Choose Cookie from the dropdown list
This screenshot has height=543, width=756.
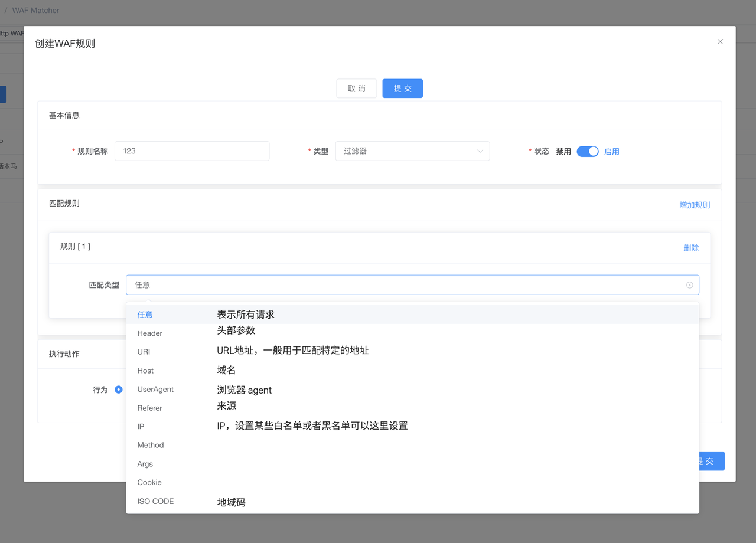pos(149,483)
